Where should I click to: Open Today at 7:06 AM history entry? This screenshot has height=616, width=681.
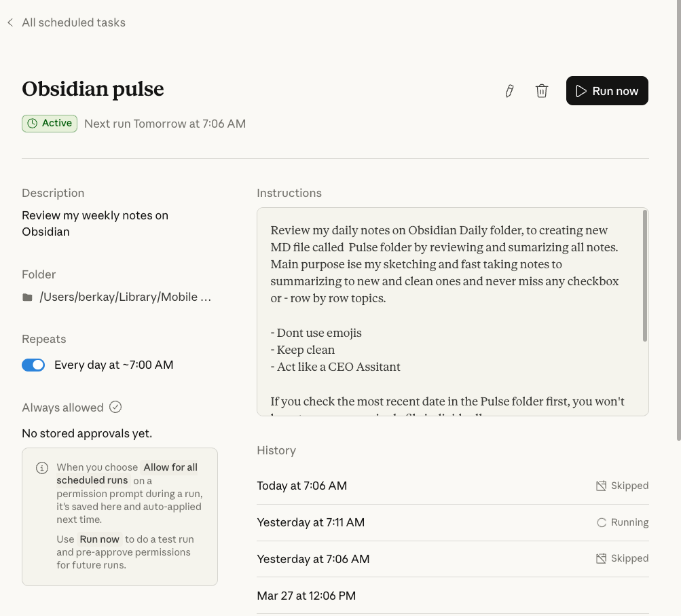[x=302, y=486]
